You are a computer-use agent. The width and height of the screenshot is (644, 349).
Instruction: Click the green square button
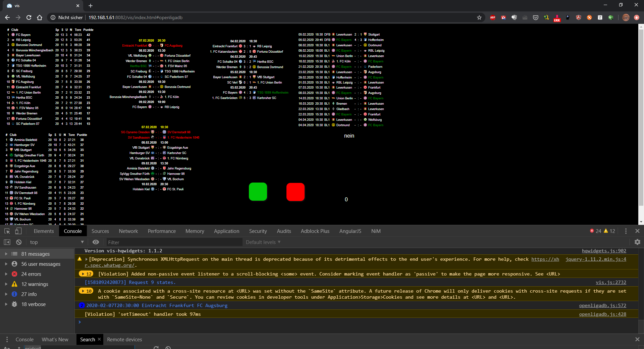tap(258, 192)
